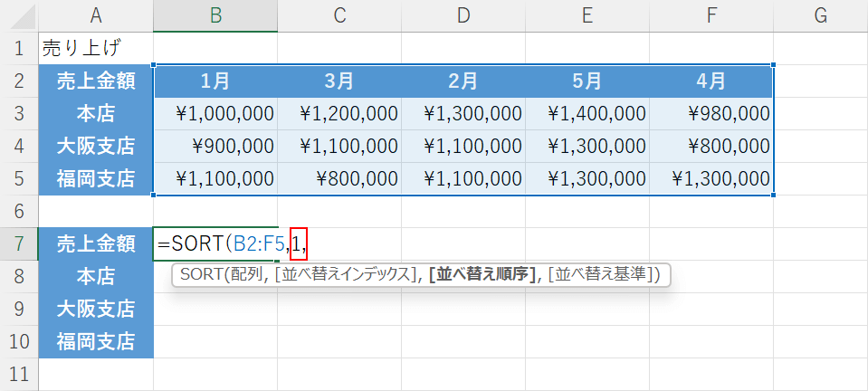The height and width of the screenshot is (391, 868).
Task: Click 大阪支店 3月 cell ¥1,100,000
Action: tap(339, 147)
